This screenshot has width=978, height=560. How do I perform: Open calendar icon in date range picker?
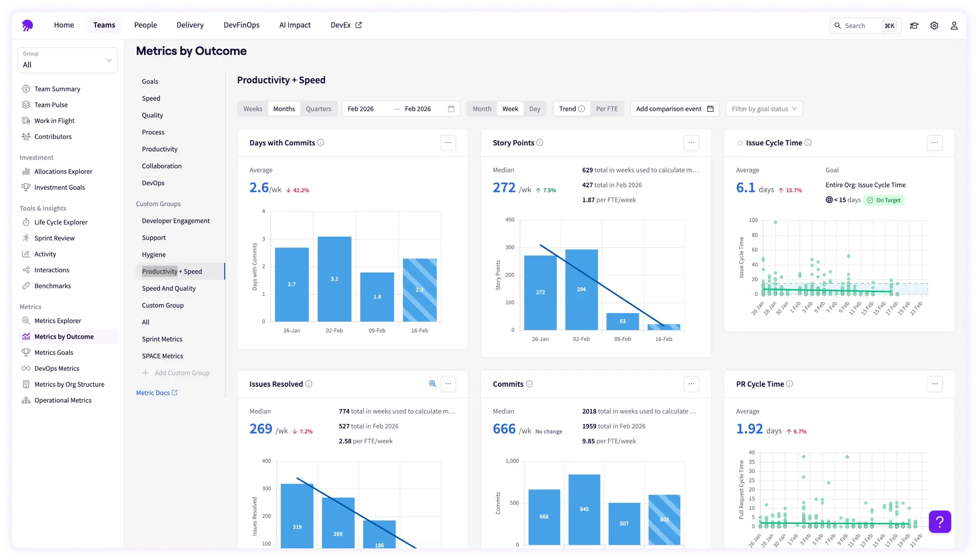451,109
